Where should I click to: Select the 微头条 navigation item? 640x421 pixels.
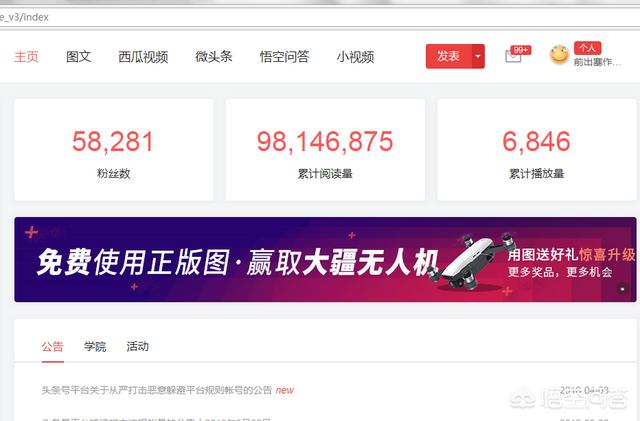214,56
